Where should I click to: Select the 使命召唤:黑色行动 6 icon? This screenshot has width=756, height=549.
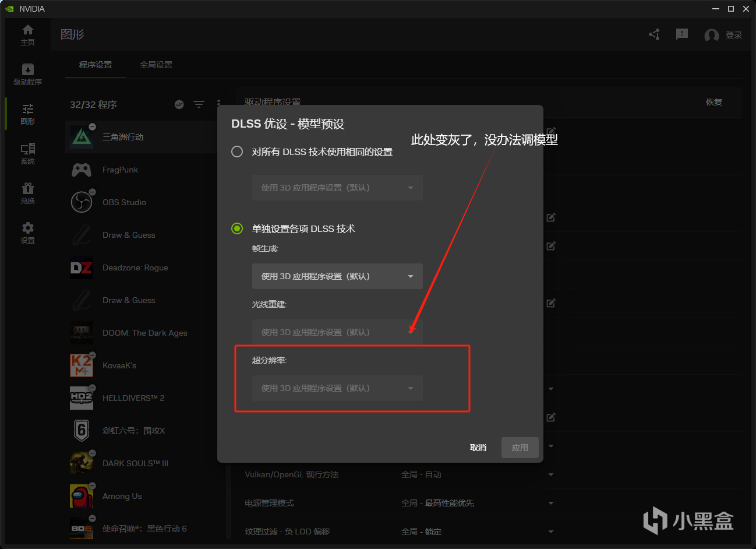pos(82,529)
